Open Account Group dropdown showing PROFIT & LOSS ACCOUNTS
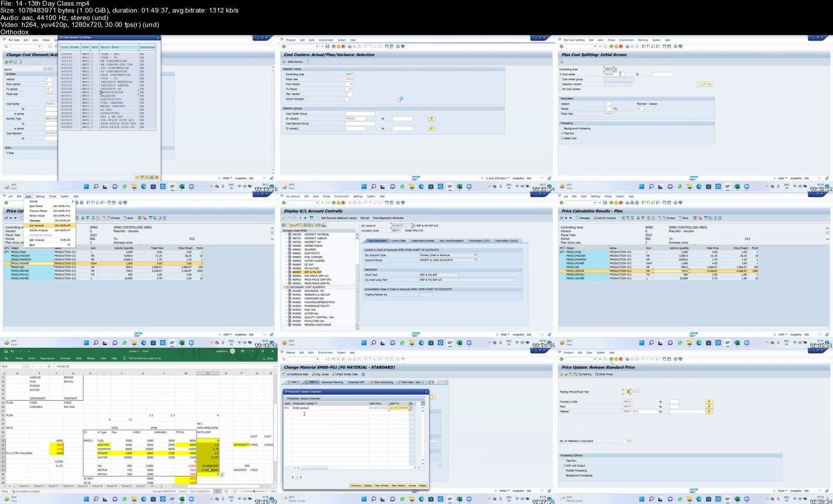 475,260
